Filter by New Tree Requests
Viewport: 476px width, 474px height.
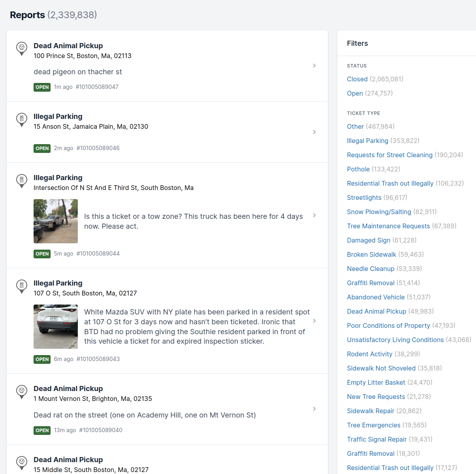[x=376, y=397]
